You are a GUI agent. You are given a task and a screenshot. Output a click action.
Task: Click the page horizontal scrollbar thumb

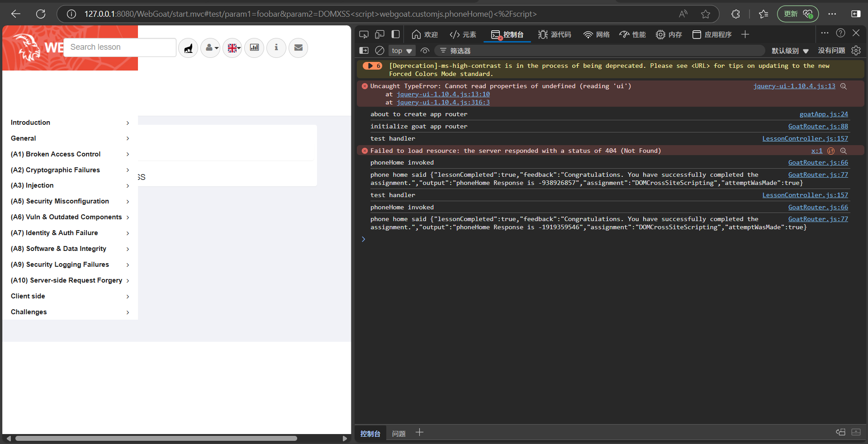(x=156, y=438)
